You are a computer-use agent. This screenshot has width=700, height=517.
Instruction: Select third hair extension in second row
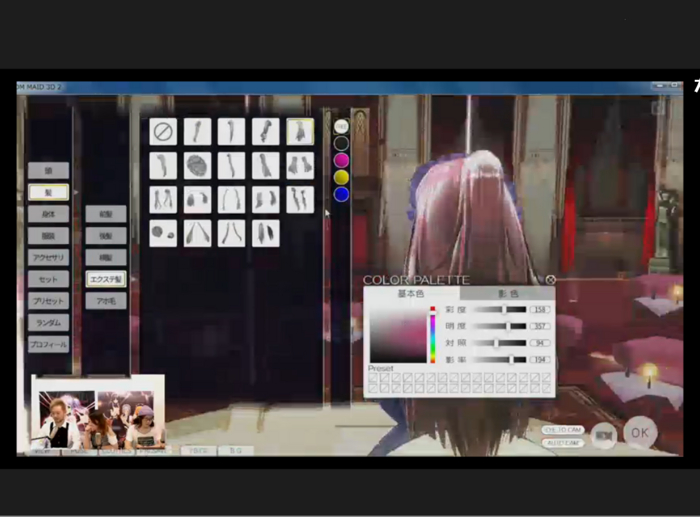coord(231,166)
